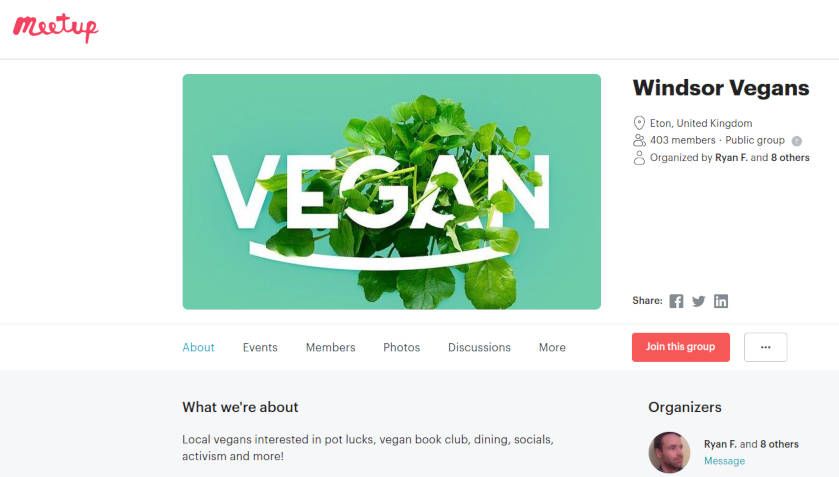The image size is (839, 477).
Task: Share group on Facebook icon
Action: pos(676,301)
